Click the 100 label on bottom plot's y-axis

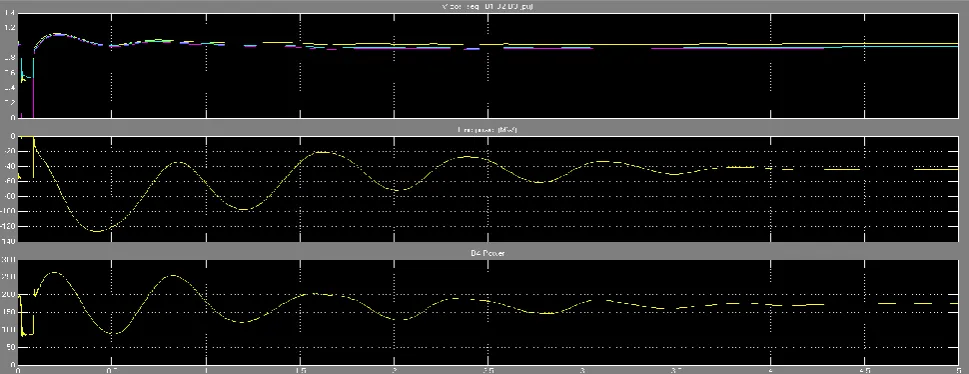click(9, 329)
